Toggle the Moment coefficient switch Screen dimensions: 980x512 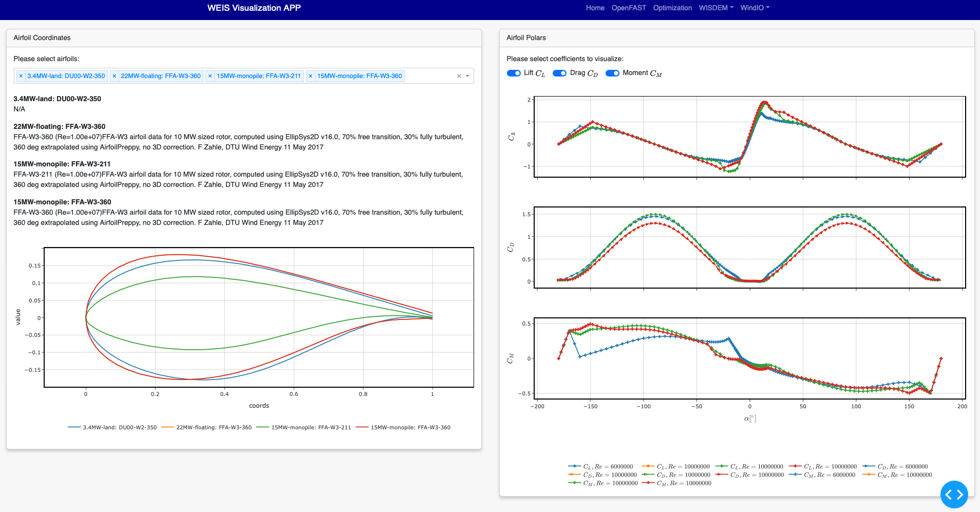tap(612, 73)
